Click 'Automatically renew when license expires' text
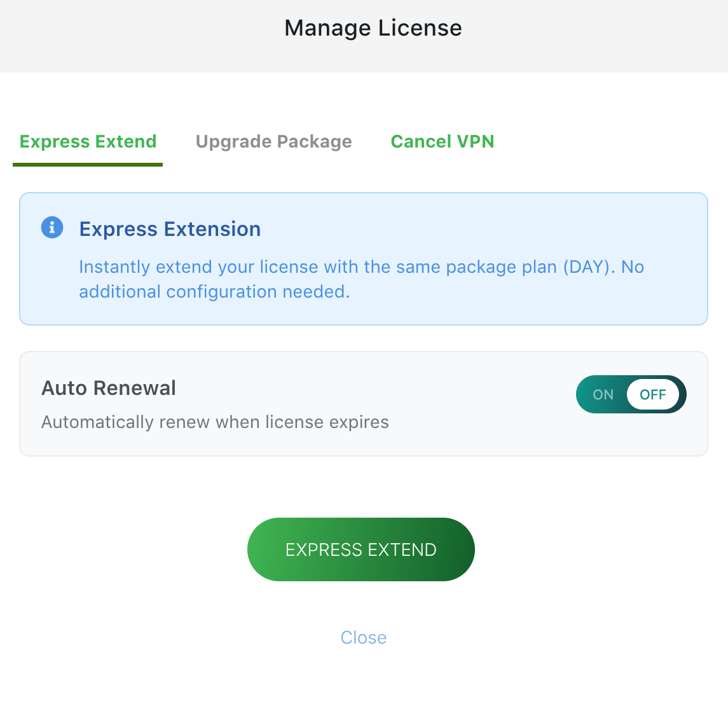The image size is (728, 704). [215, 422]
